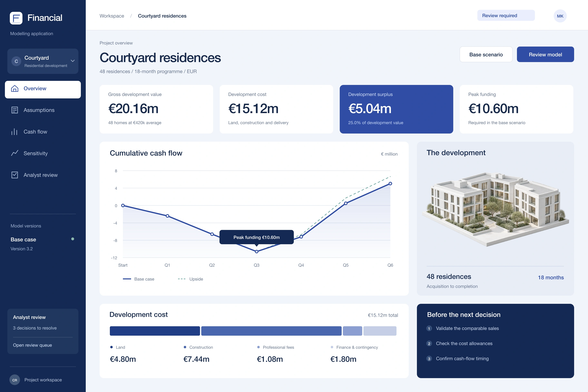Click the Finance & contingency cost bar segment
588x392 pixels.
380,331
